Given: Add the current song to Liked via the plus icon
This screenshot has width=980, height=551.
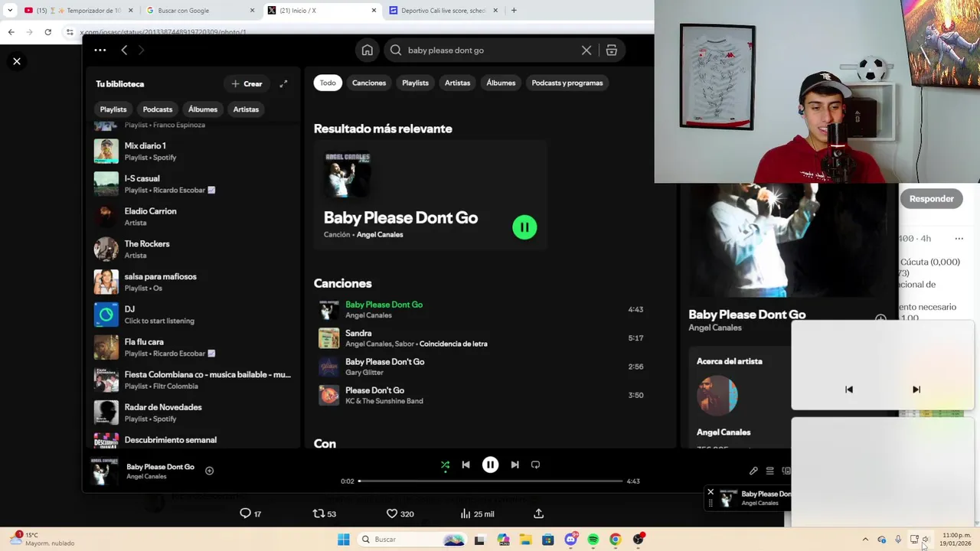Looking at the screenshot, I should 209,471.
